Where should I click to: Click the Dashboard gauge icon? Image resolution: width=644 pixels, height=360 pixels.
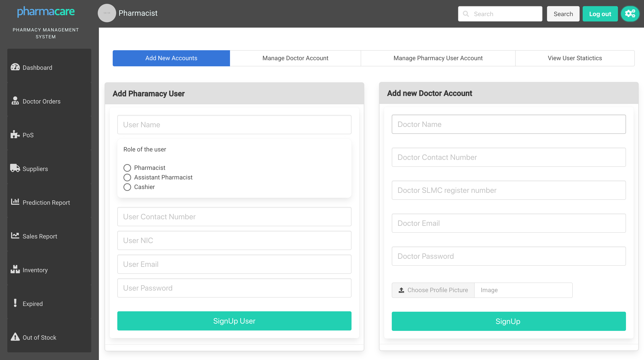point(15,67)
